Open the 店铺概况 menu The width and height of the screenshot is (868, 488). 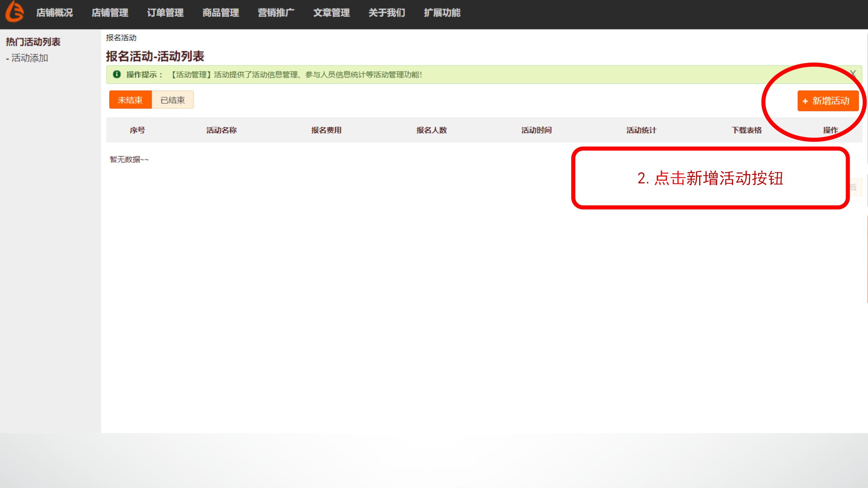[55, 13]
